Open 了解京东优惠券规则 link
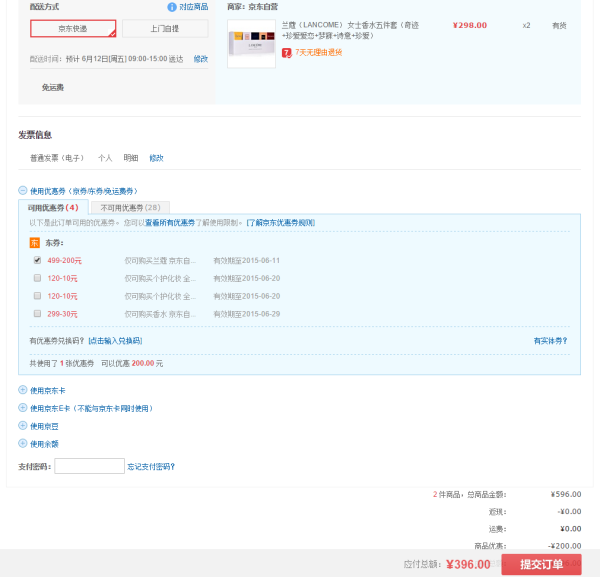This screenshot has width=600, height=577. point(280,223)
